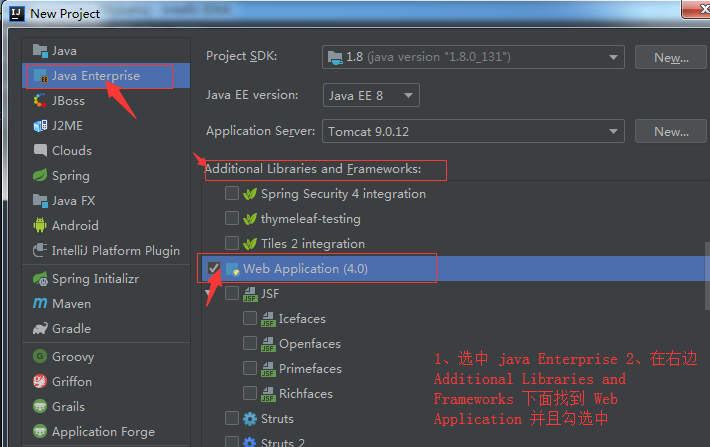The image size is (710, 447).
Task: Click the Struts gear icon
Action: pyautogui.click(x=250, y=419)
